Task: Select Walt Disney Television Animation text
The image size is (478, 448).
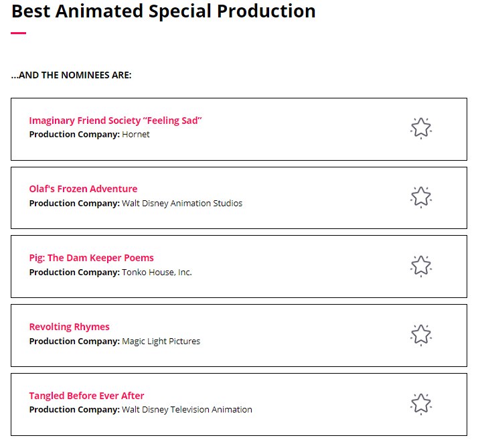Action: click(187, 410)
